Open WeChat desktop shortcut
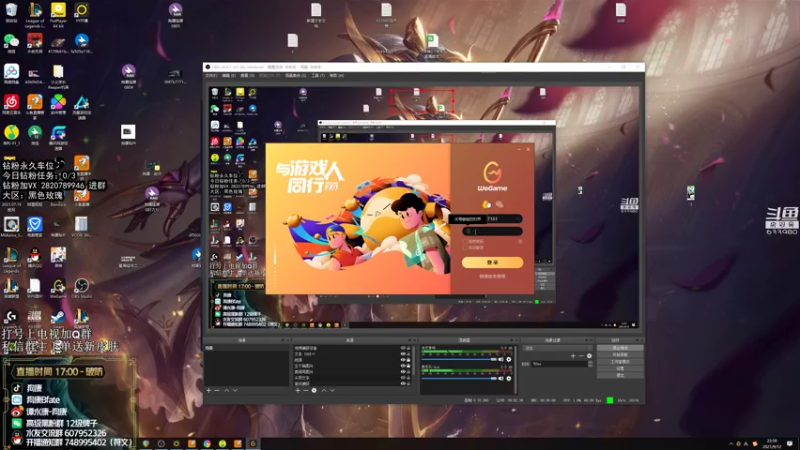This screenshot has width=800, height=450. [11, 41]
